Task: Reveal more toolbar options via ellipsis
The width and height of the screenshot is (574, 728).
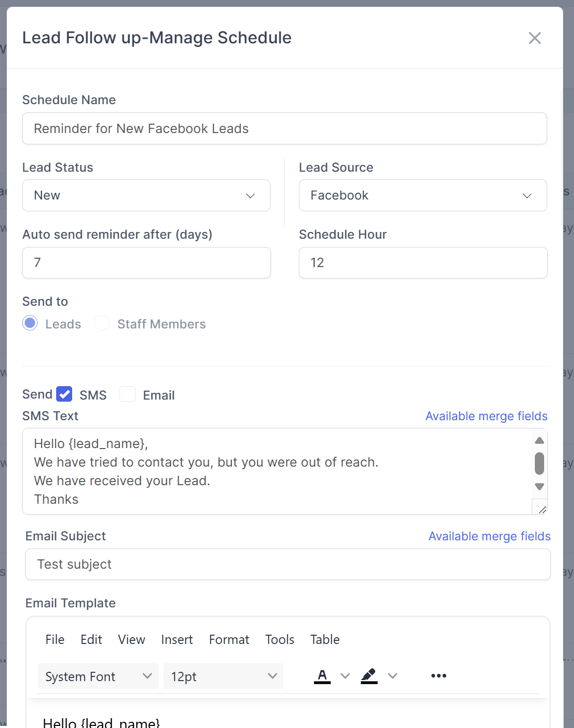Action: click(438, 676)
